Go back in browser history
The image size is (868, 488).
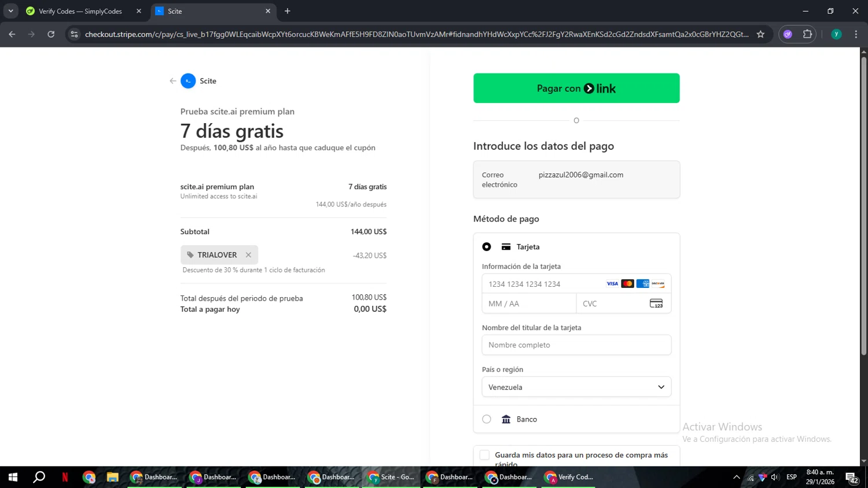point(12,34)
